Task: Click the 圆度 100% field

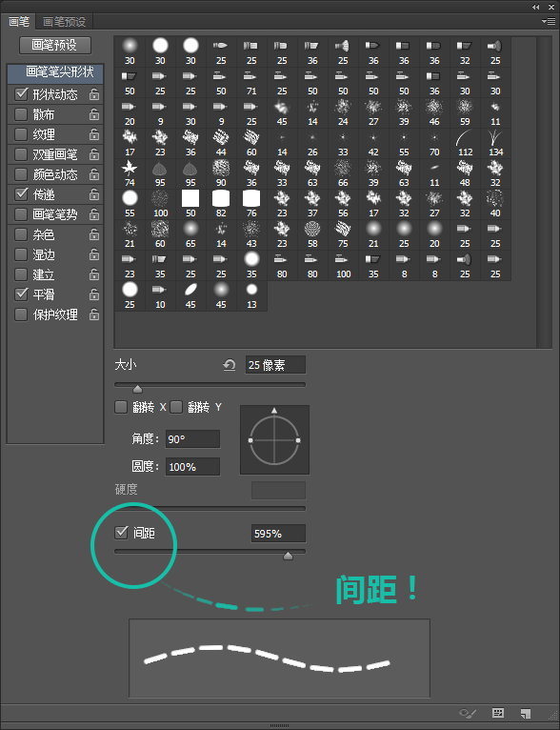Action: (x=192, y=466)
